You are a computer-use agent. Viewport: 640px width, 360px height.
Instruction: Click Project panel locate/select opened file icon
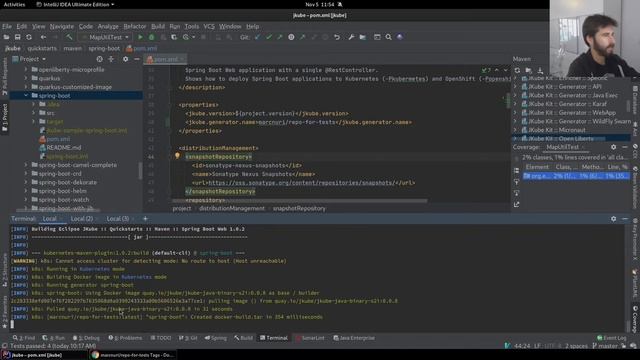click(x=99, y=59)
